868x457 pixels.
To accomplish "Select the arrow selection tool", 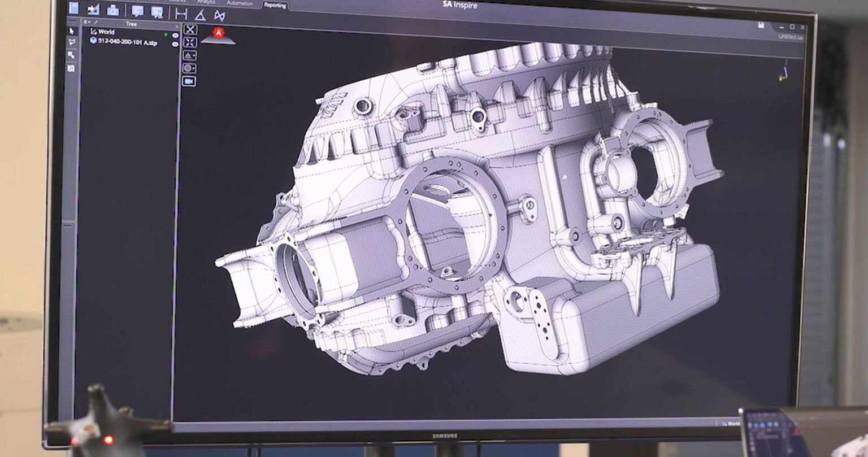I will coord(72,32).
